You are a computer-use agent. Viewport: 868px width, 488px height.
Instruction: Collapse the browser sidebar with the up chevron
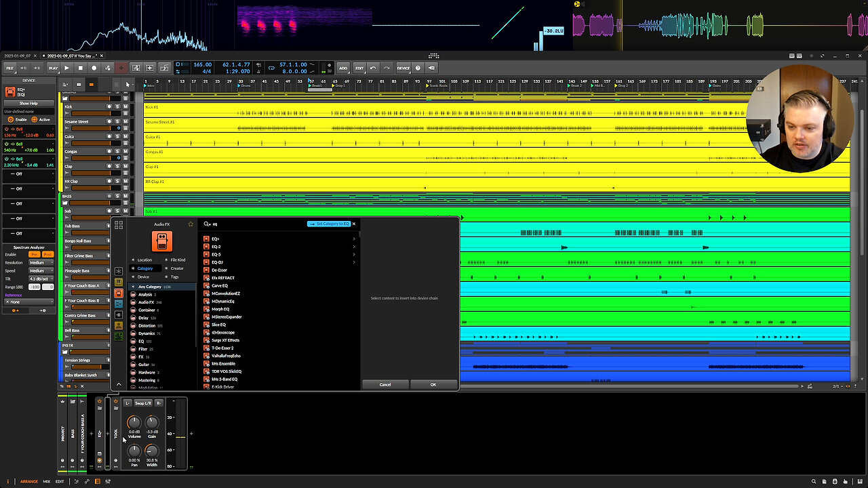119,384
